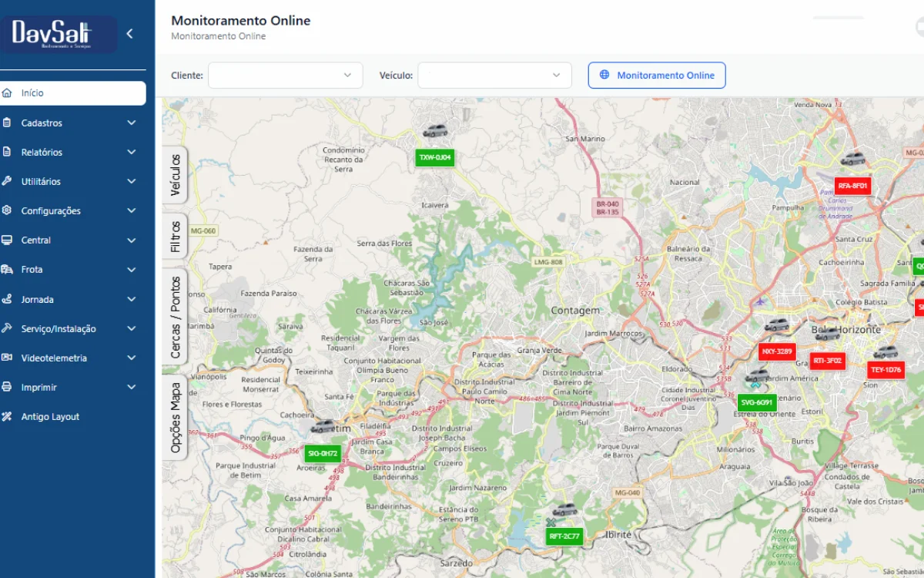Click the Monitoramento Online page title
The image size is (924, 578).
pyautogui.click(x=241, y=21)
